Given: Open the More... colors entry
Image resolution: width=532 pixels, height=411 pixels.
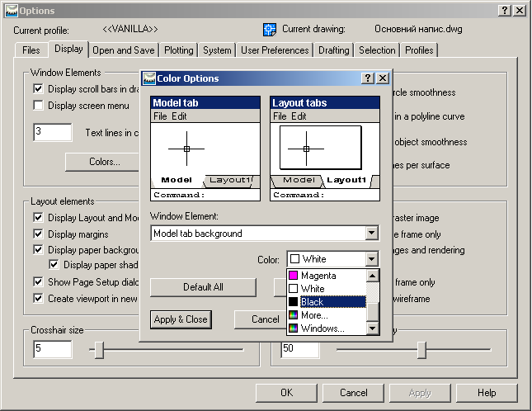Looking at the screenshot, I should coord(327,315).
